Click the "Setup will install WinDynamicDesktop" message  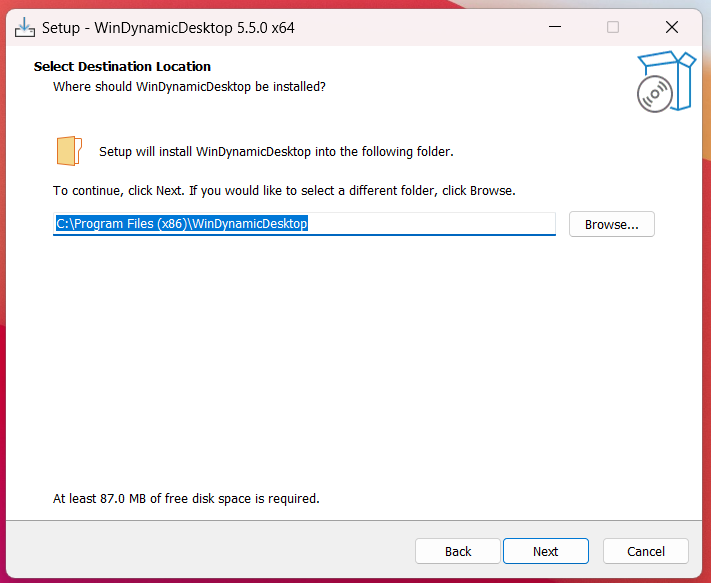pos(276,152)
